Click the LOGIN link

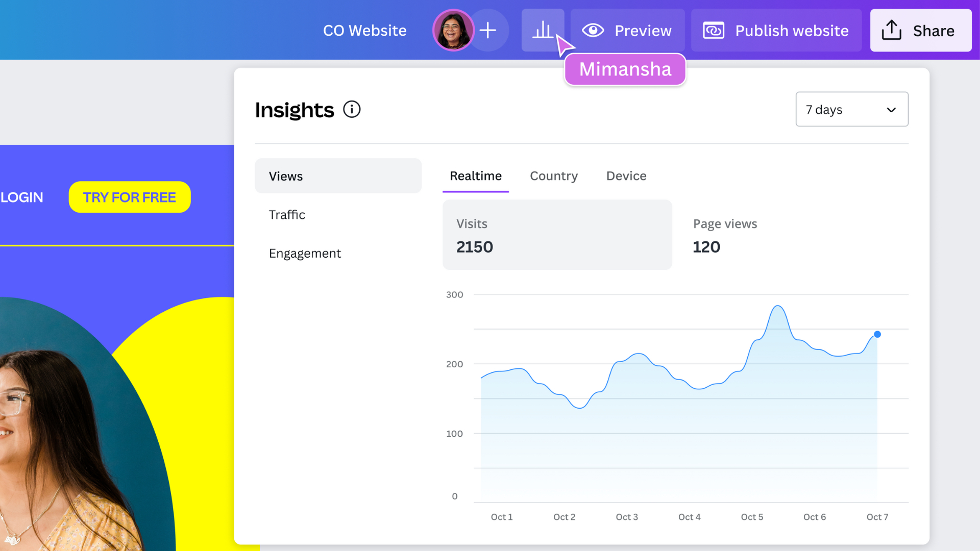(x=21, y=197)
